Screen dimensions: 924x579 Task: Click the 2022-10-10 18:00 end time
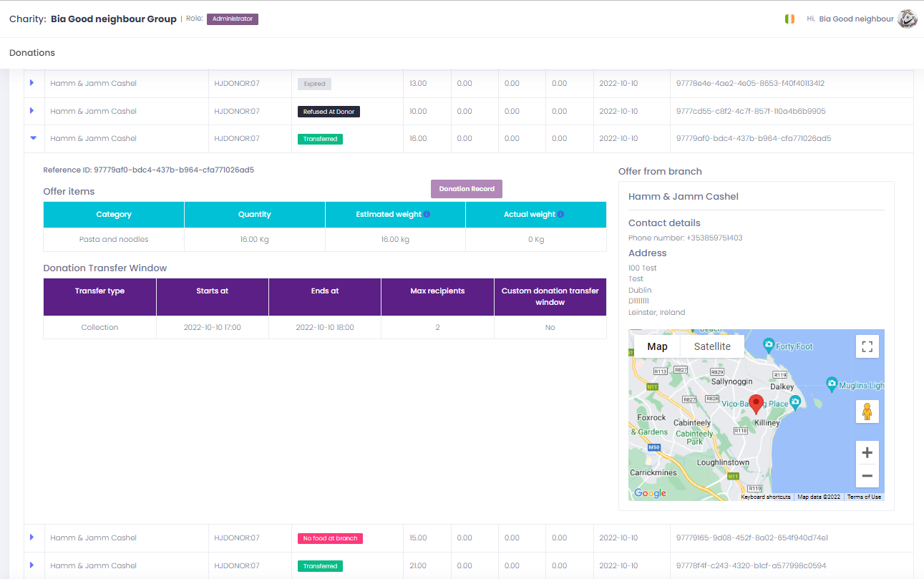pos(325,327)
